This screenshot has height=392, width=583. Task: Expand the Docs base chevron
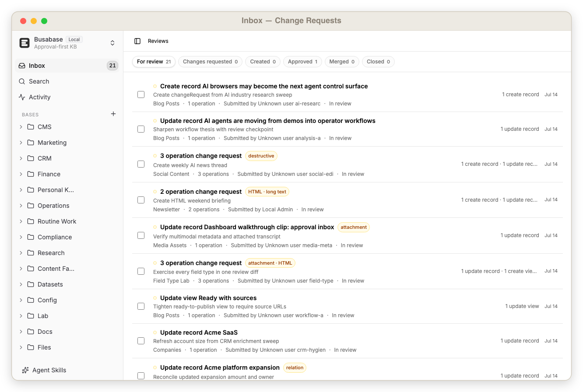(x=21, y=332)
